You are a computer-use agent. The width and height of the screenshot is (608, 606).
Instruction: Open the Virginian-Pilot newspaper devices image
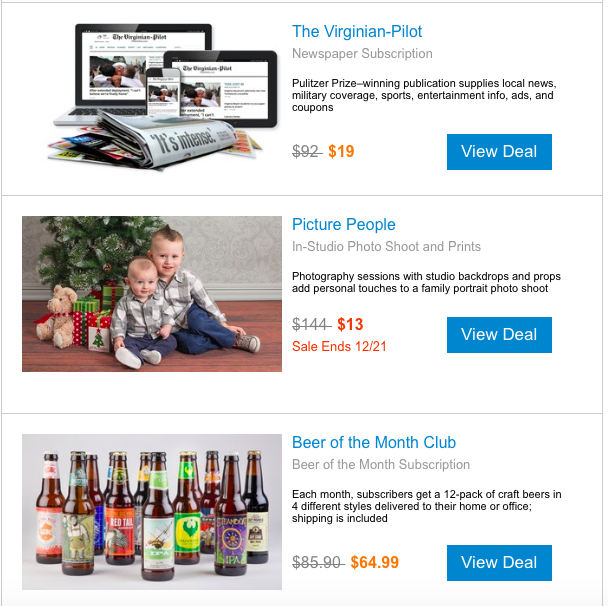[x=163, y=96]
